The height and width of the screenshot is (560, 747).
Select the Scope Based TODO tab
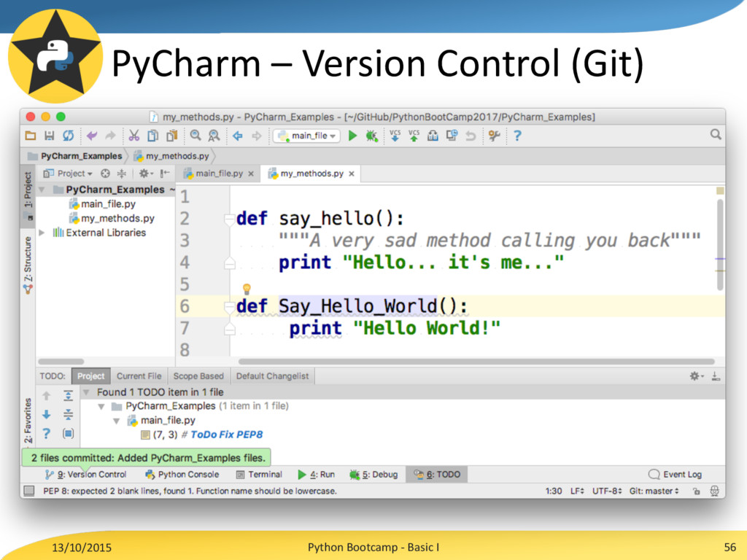[198, 376]
